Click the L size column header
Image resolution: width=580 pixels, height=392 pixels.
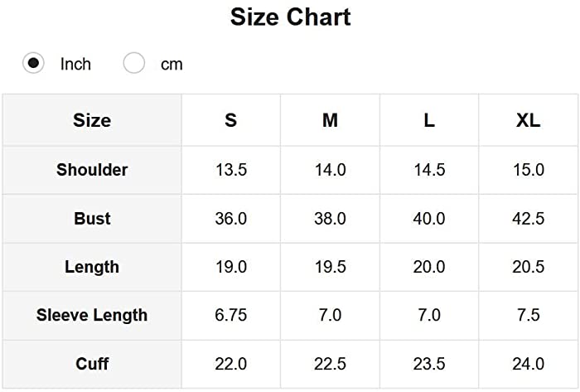pyautogui.click(x=429, y=120)
